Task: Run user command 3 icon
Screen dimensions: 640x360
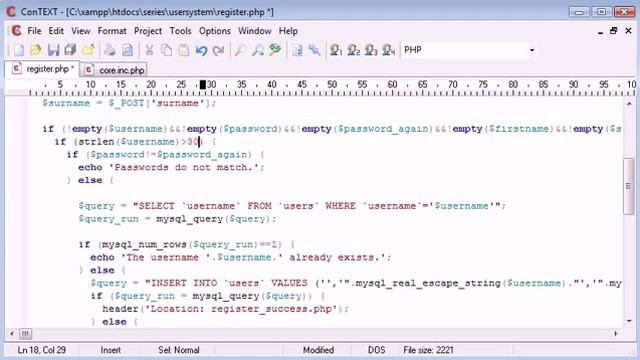Action: pyautogui.click(x=371, y=50)
